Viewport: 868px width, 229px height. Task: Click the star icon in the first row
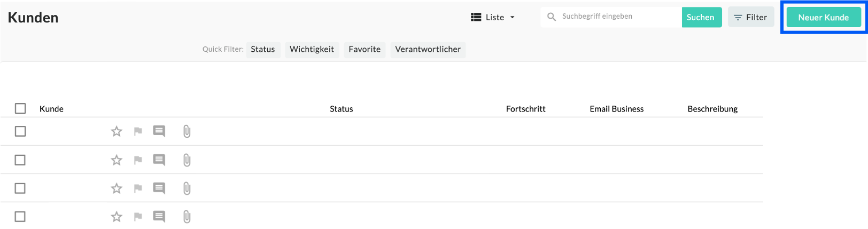(x=117, y=131)
